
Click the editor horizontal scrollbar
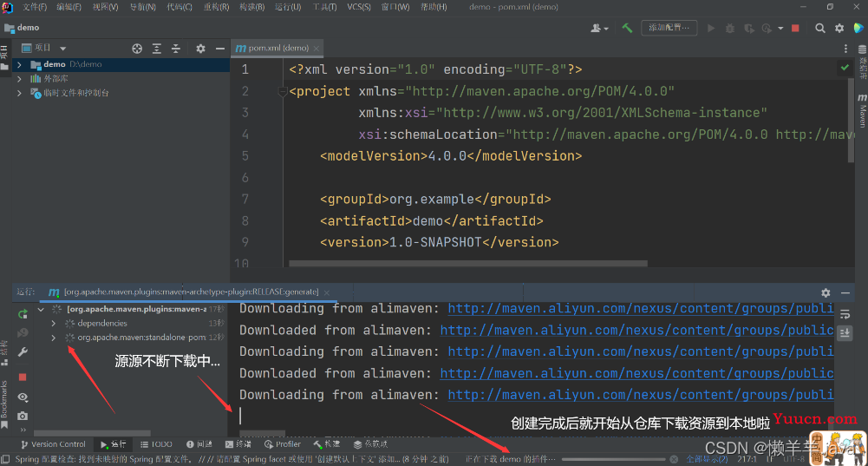pos(467,264)
